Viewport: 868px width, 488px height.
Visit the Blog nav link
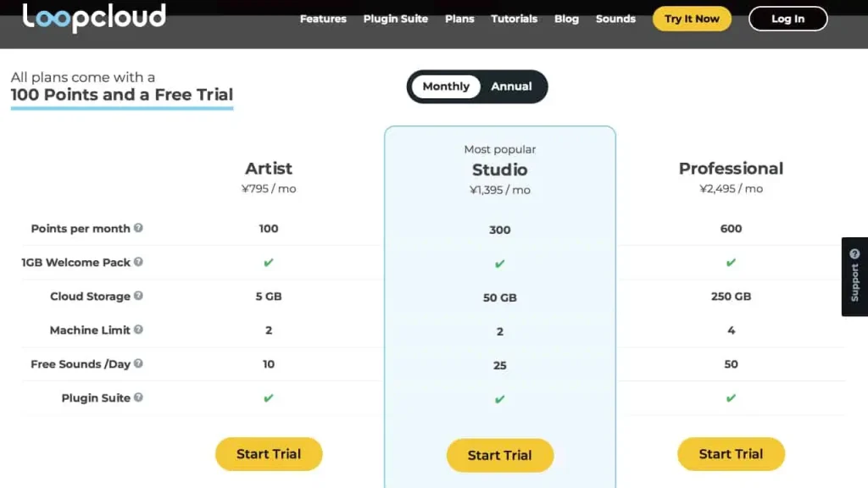(x=566, y=19)
